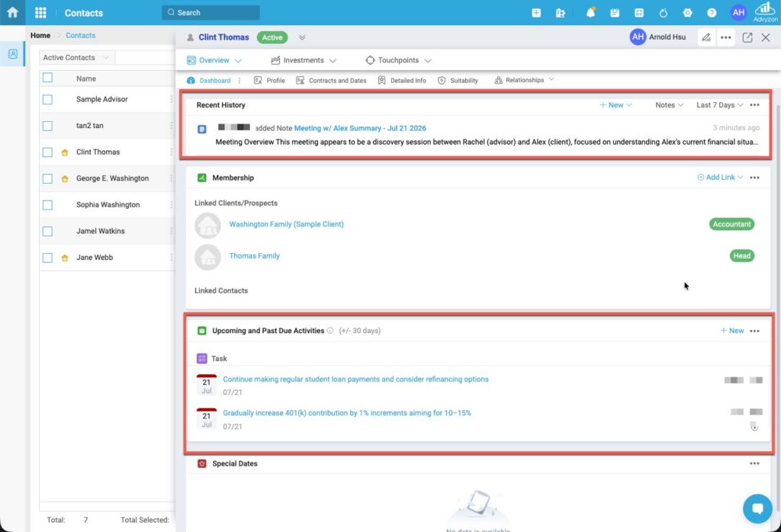Open the Add Link dropdown
This screenshot has height=532, width=781.
coord(720,177)
